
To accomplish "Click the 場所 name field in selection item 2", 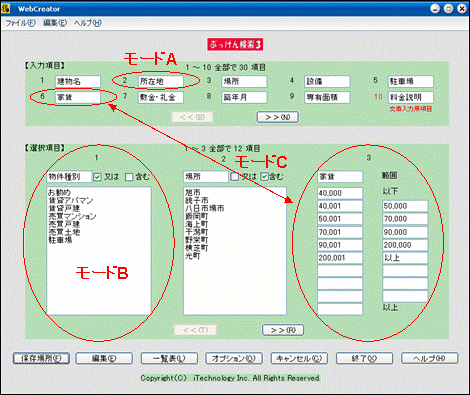I will tap(206, 177).
